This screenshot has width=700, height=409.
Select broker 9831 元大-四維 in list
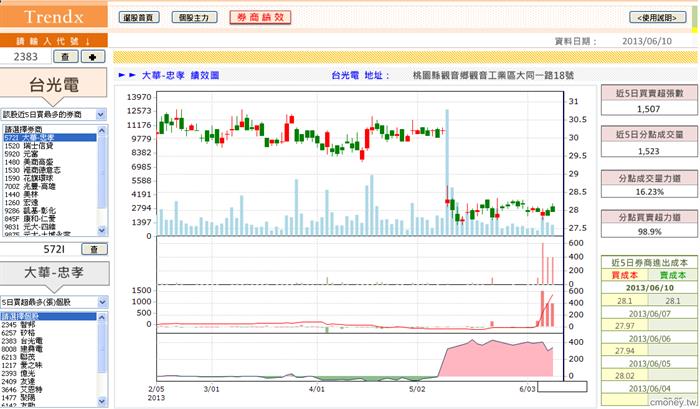50,227
